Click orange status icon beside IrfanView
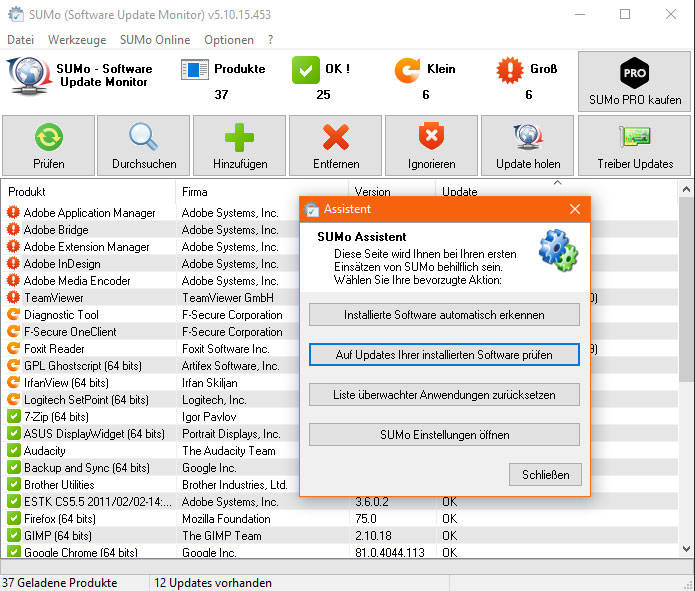 pos(13,382)
